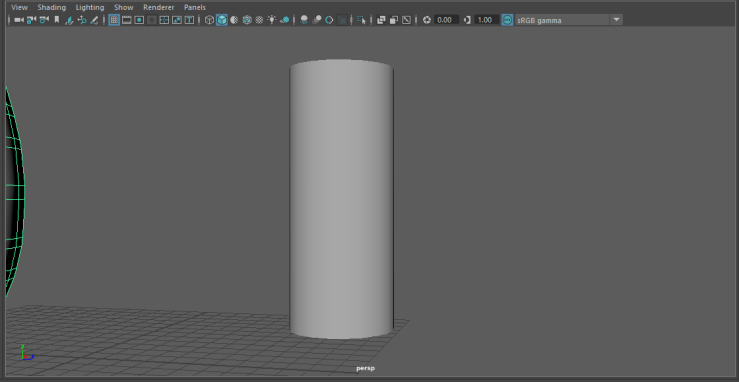Toggle Use Default Material icon
The height and width of the screenshot is (382, 739).
click(234, 20)
